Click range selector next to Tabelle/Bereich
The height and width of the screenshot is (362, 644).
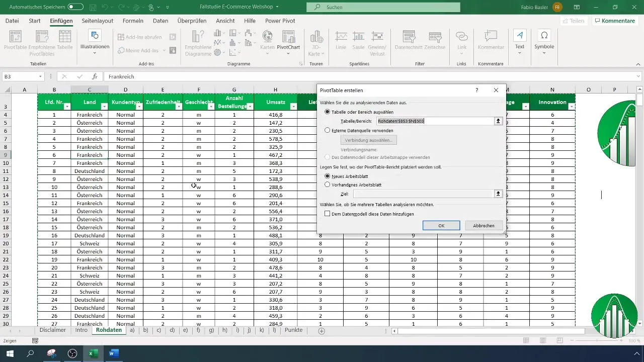pos(499,121)
